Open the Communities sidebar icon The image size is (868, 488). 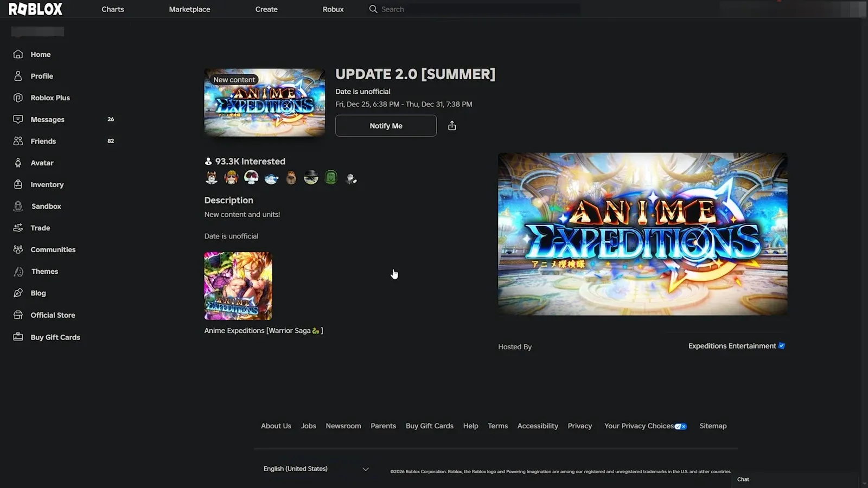tap(18, 249)
